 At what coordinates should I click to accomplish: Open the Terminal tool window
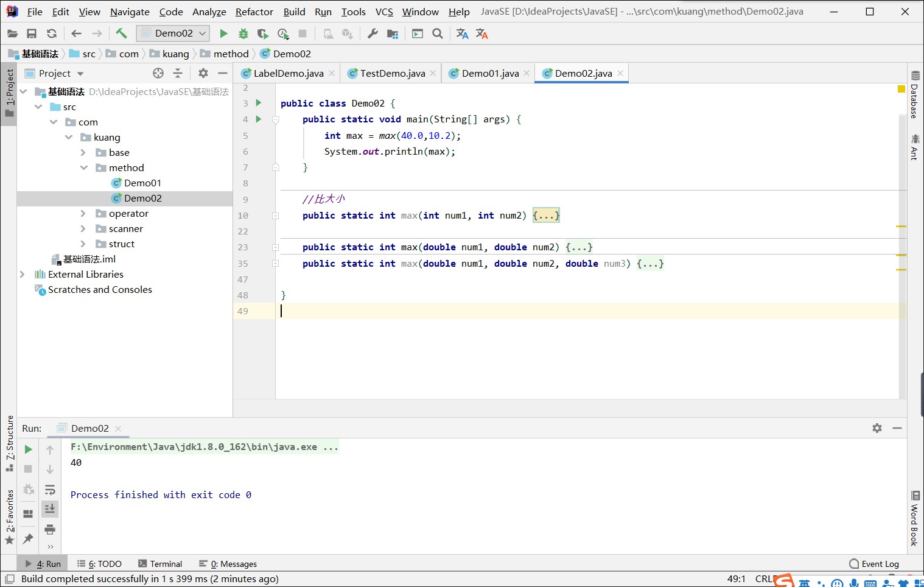[x=160, y=564]
